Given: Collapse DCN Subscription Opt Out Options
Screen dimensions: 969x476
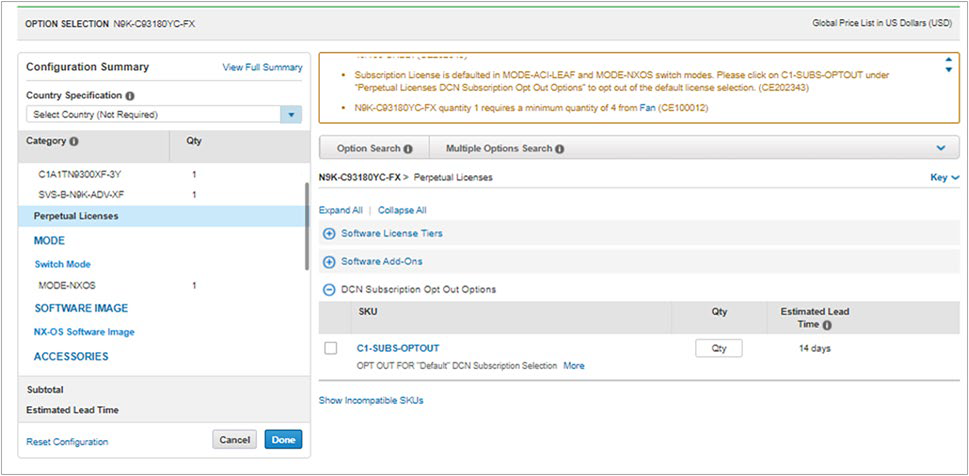Looking at the screenshot, I should [x=329, y=289].
